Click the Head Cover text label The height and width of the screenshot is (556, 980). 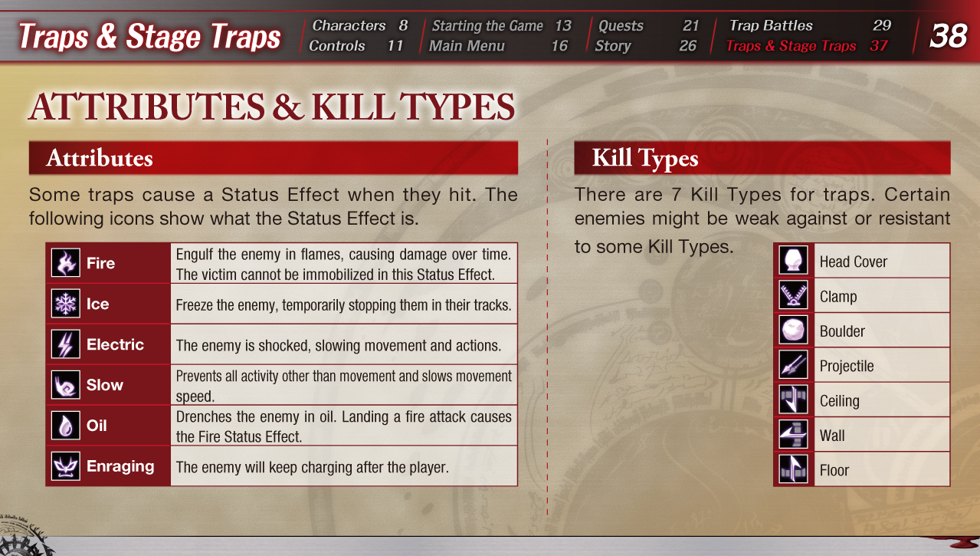pos(853,262)
